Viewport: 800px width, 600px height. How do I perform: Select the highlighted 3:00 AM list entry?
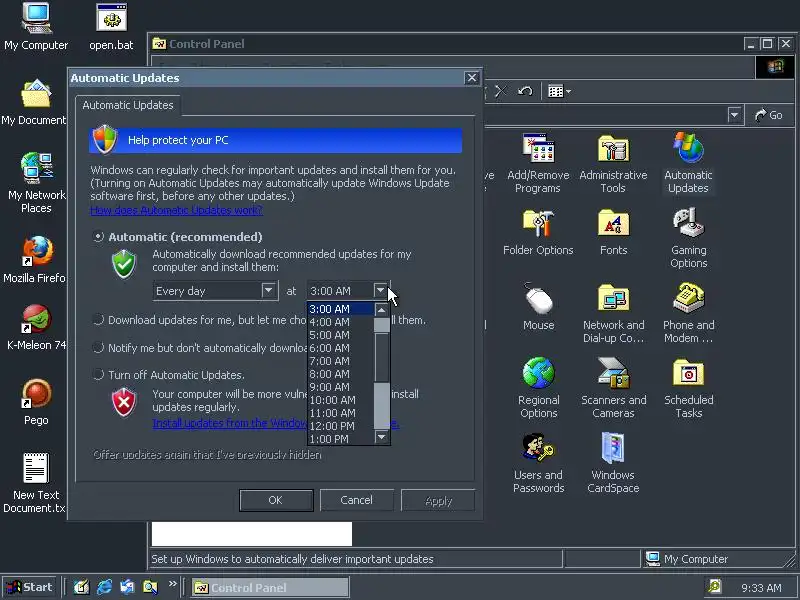coord(341,309)
